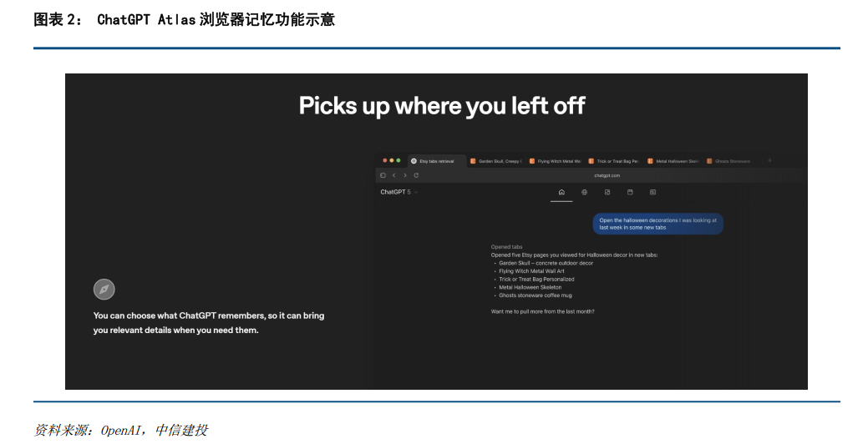Click "Opened five Etsy pages" sentence

[x=574, y=255]
